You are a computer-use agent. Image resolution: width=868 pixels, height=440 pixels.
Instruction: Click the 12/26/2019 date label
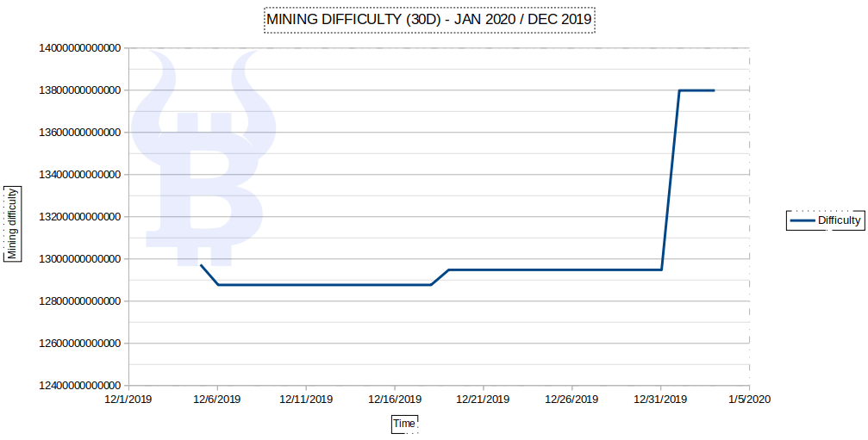click(x=571, y=399)
